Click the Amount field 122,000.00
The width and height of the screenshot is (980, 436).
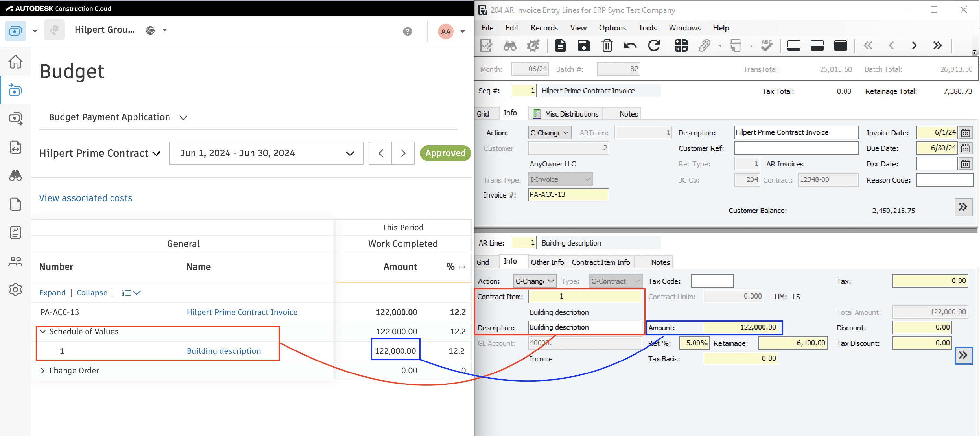740,327
